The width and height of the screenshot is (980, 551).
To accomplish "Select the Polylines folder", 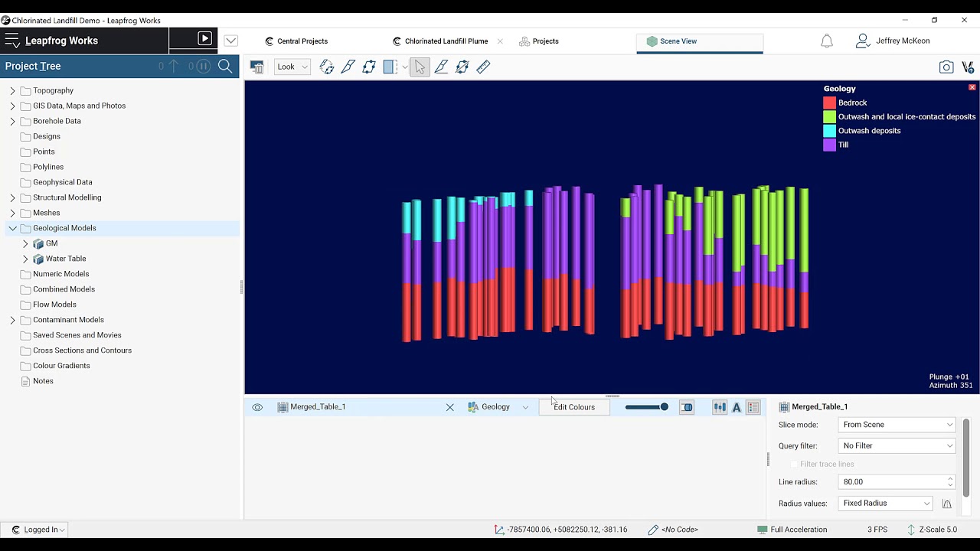I will point(48,167).
